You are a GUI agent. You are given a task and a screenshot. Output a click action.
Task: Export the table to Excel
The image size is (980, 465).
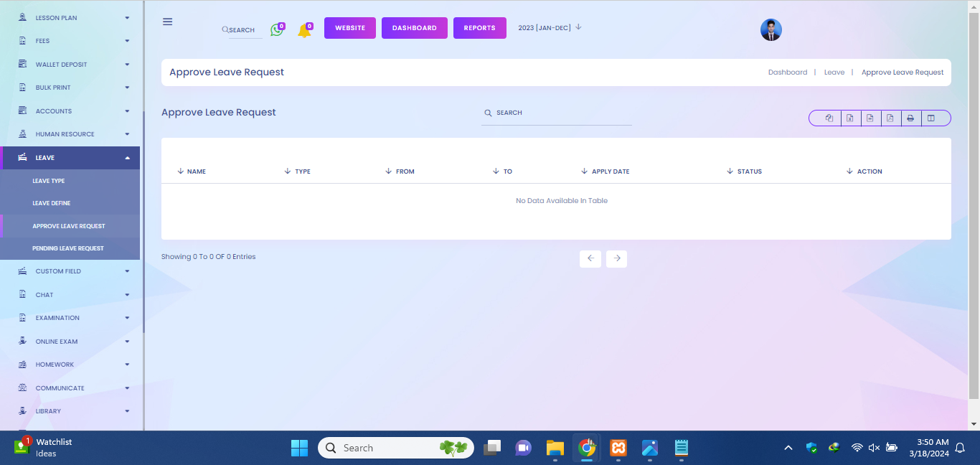[849, 118]
